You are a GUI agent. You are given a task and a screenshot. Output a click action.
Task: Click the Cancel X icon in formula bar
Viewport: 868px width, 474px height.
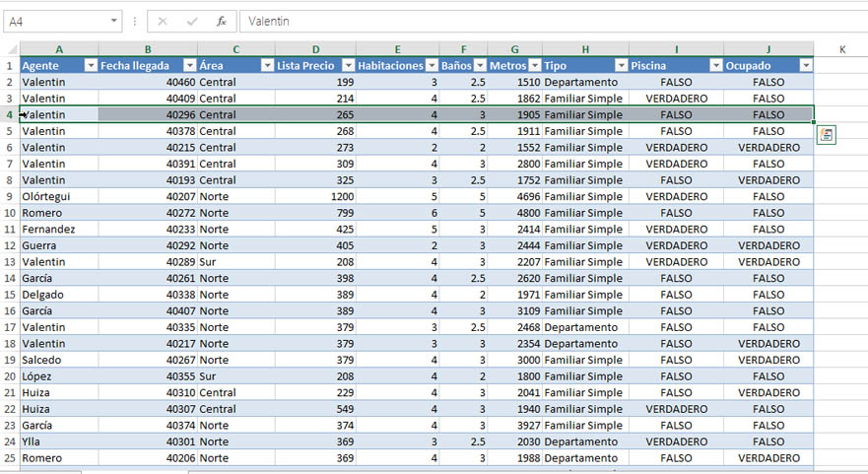point(163,21)
